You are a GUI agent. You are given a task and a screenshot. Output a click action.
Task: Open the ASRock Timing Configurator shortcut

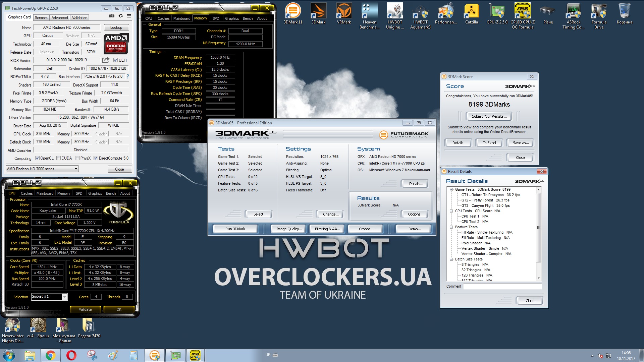(573, 16)
